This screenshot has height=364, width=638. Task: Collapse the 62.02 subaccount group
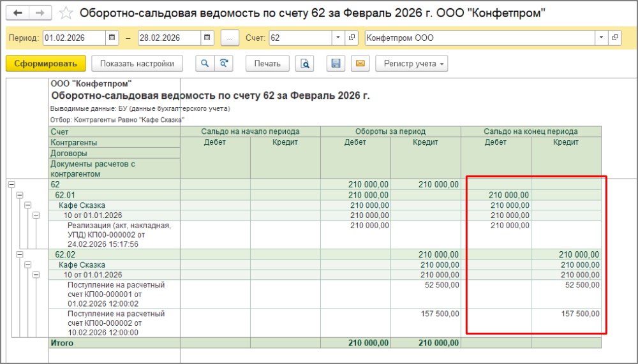pos(19,254)
